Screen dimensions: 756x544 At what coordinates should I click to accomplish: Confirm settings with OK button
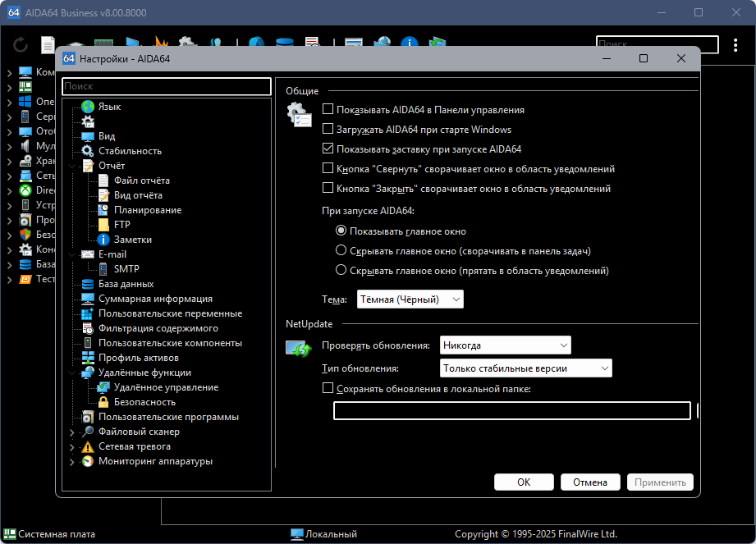click(x=524, y=482)
